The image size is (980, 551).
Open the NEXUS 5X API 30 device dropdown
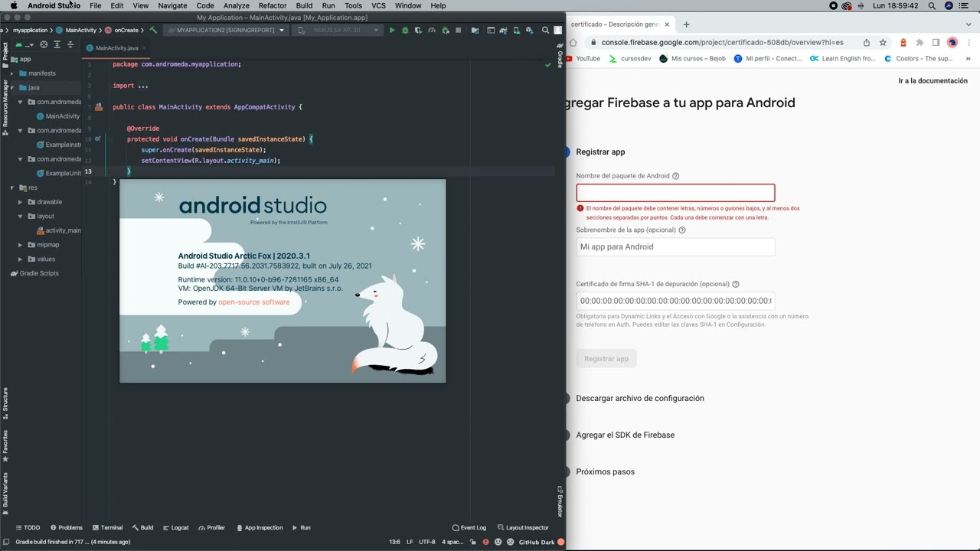pyautogui.click(x=338, y=31)
